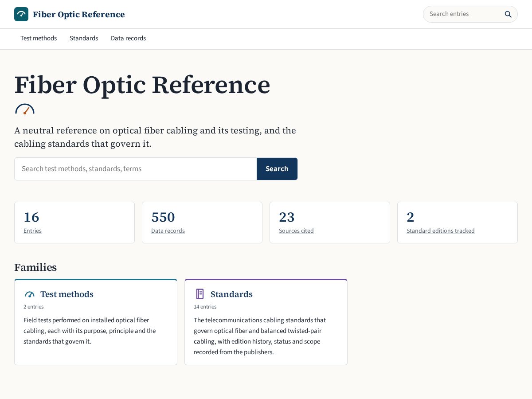532x399 pixels.
Task: Click the number 550 stat
Action: pyautogui.click(x=163, y=217)
